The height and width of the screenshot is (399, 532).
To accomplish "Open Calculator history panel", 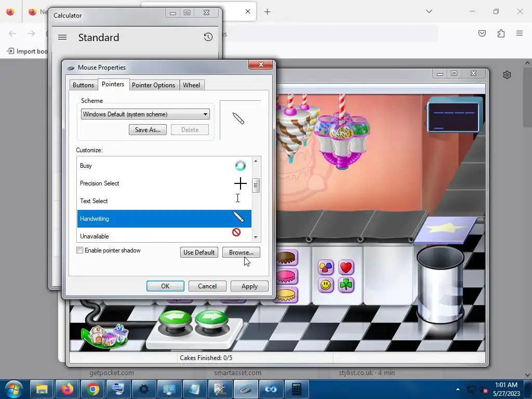I will tap(208, 37).
